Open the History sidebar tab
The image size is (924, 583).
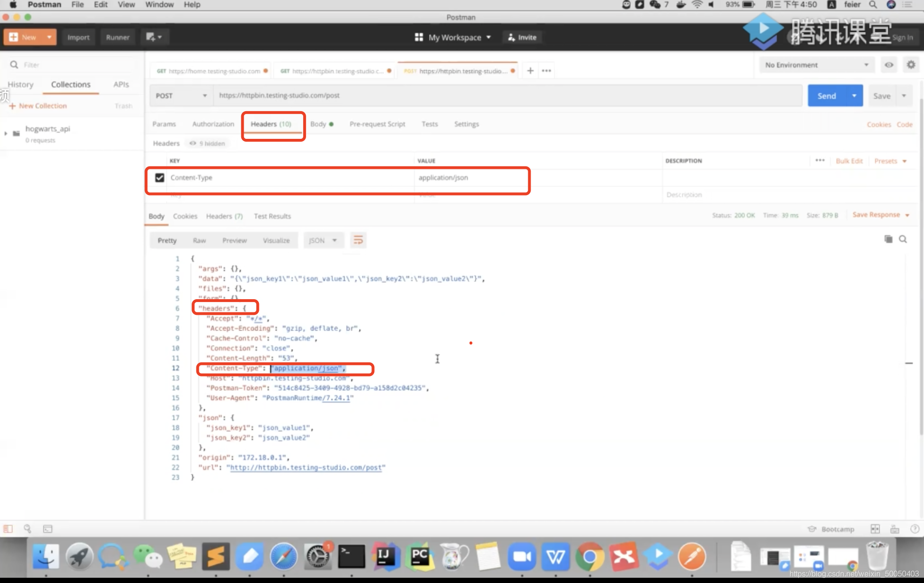21,84
